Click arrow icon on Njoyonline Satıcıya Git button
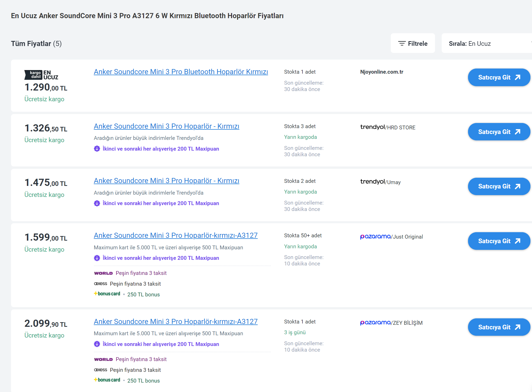532x392 pixels. (517, 77)
